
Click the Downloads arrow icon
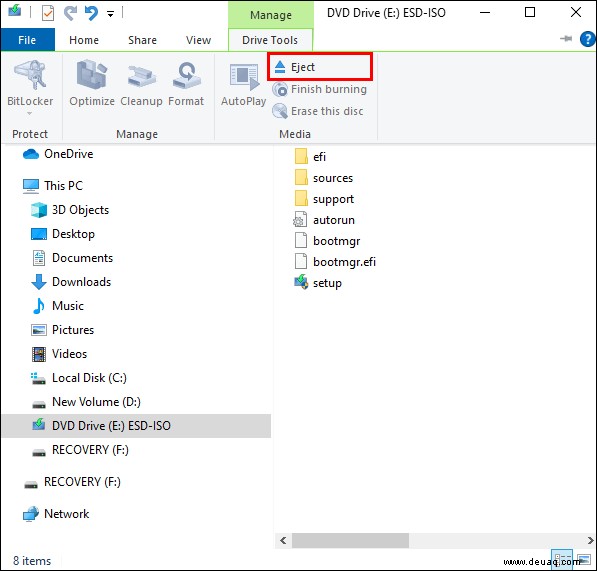pyautogui.click(x=38, y=282)
